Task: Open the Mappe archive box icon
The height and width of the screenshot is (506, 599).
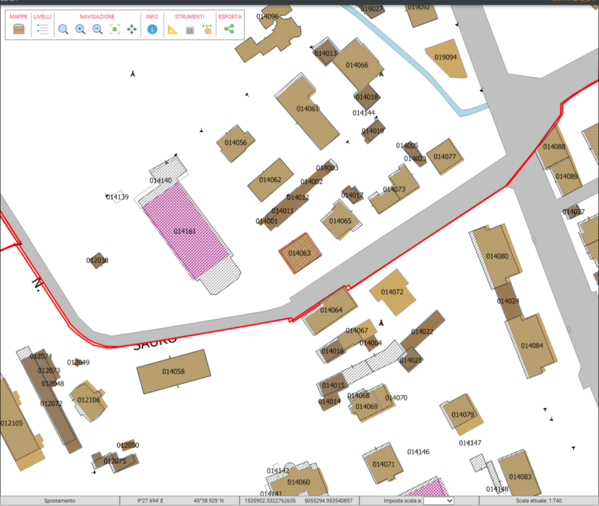Action: pos(19,29)
